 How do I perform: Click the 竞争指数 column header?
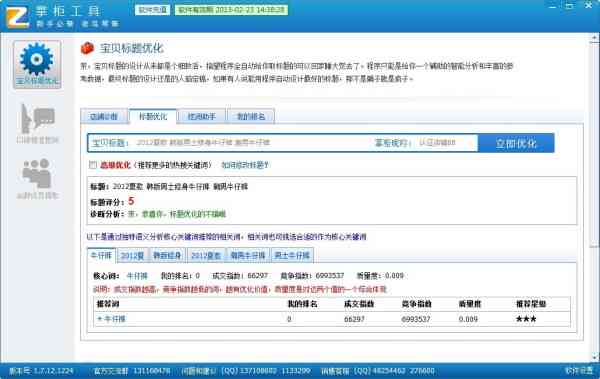416,304
